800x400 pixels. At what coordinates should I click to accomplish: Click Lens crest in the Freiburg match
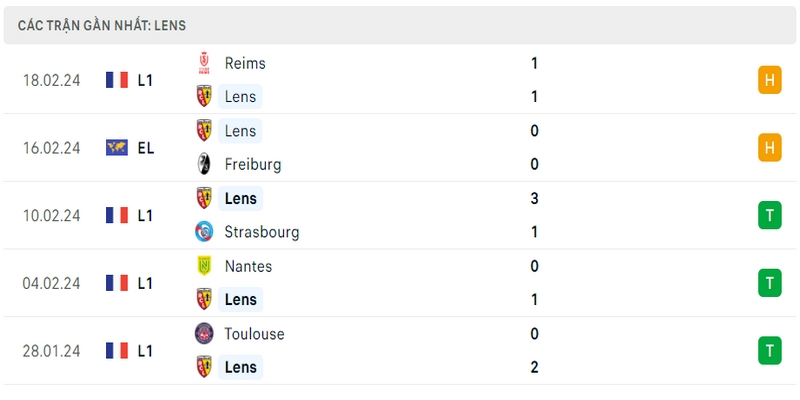point(204,130)
